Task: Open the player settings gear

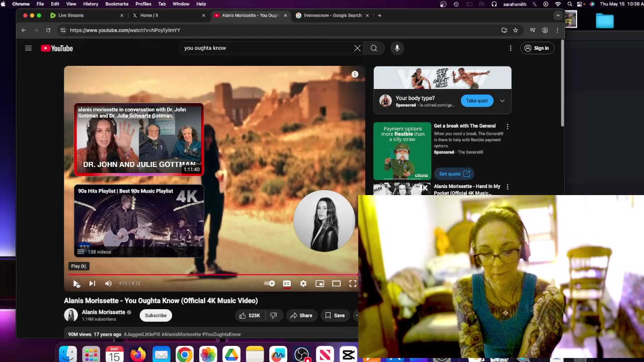Action: pyautogui.click(x=303, y=284)
